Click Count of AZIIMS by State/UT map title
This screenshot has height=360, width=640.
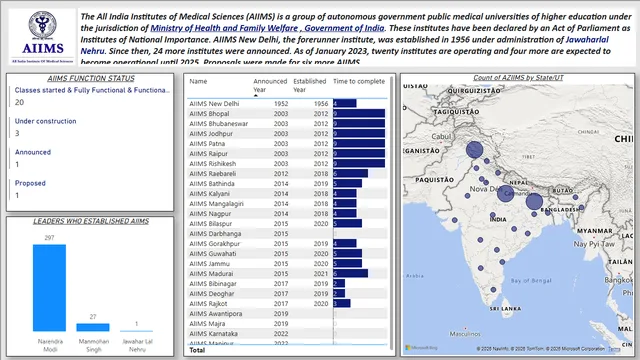pyautogui.click(x=518, y=78)
